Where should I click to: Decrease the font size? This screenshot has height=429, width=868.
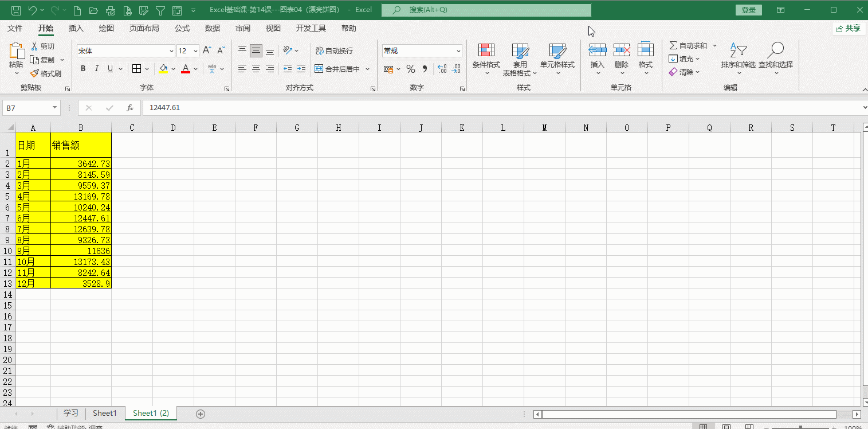[221, 51]
